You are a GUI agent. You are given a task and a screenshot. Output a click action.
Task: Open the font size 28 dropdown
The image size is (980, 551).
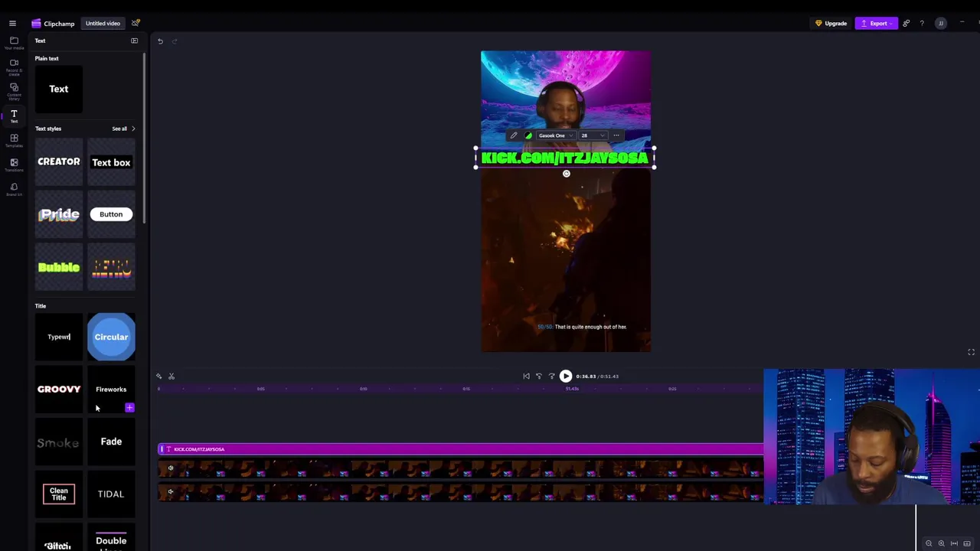click(592, 135)
